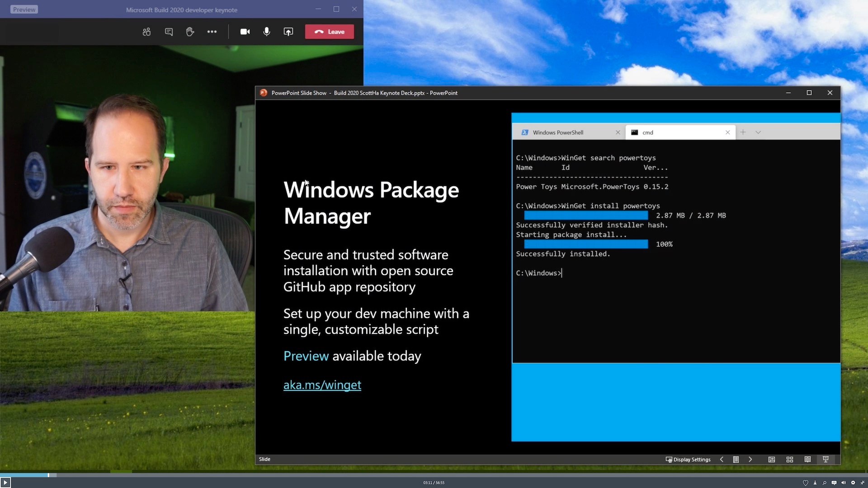Mute the video player volume
This screenshot has width=868, height=488.
pyautogui.click(x=844, y=483)
